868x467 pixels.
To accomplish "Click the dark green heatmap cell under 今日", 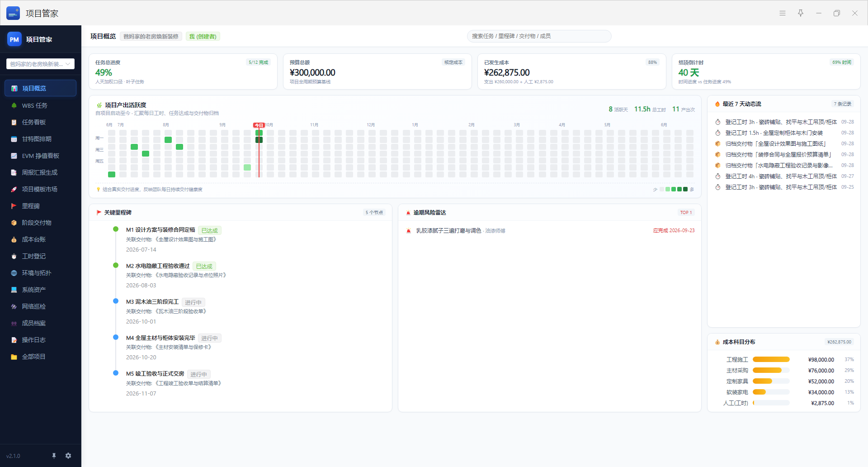I will pyautogui.click(x=259, y=140).
